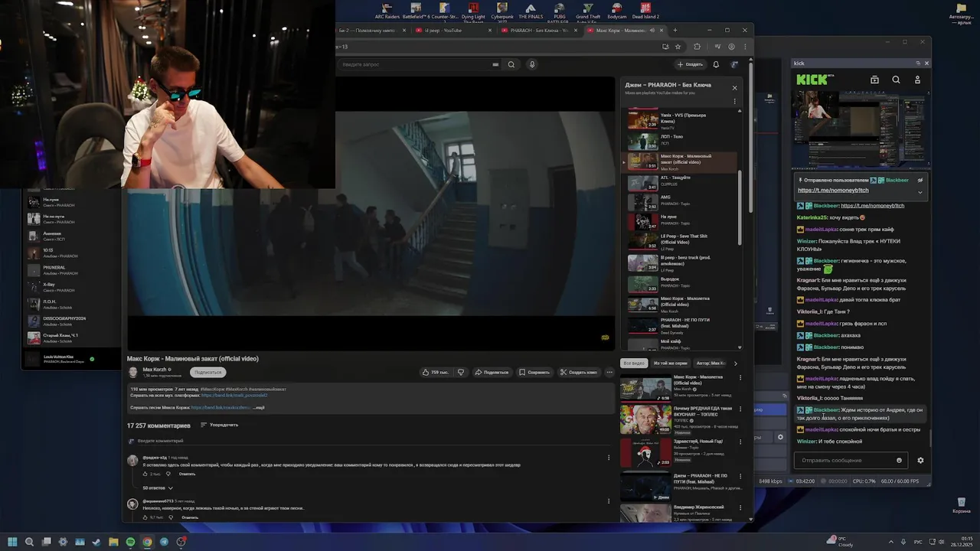Screen dimensions: 980x551
Task: Open emoji picker in Kick chat input
Action: point(899,460)
